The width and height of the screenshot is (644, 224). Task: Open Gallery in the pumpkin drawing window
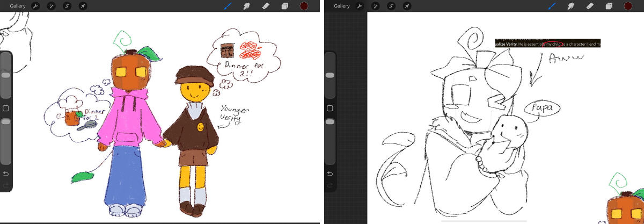pos(18,6)
